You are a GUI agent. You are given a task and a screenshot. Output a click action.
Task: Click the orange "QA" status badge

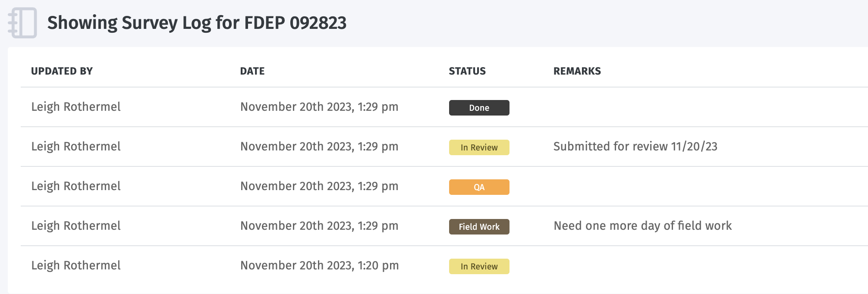479,187
